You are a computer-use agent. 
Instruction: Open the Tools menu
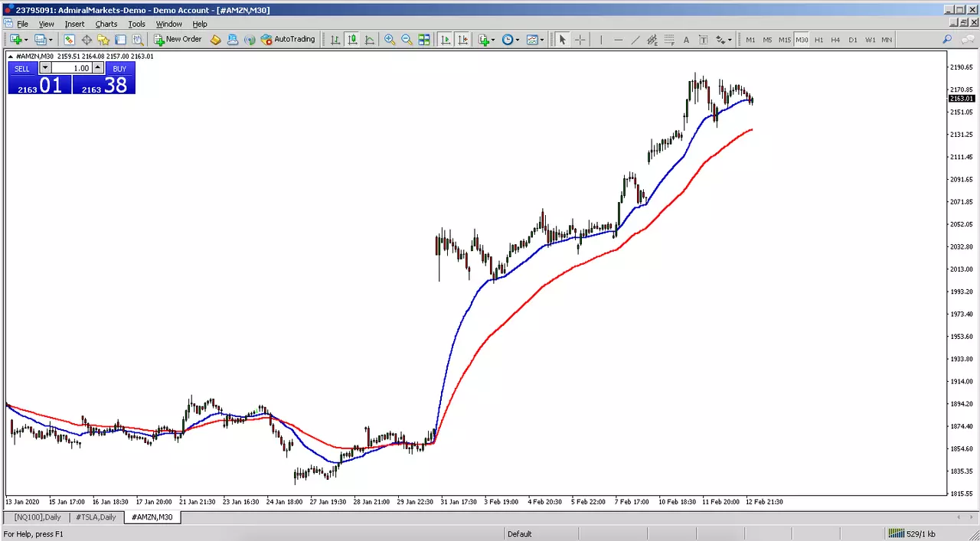pyautogui.click(x=137, y=24)
